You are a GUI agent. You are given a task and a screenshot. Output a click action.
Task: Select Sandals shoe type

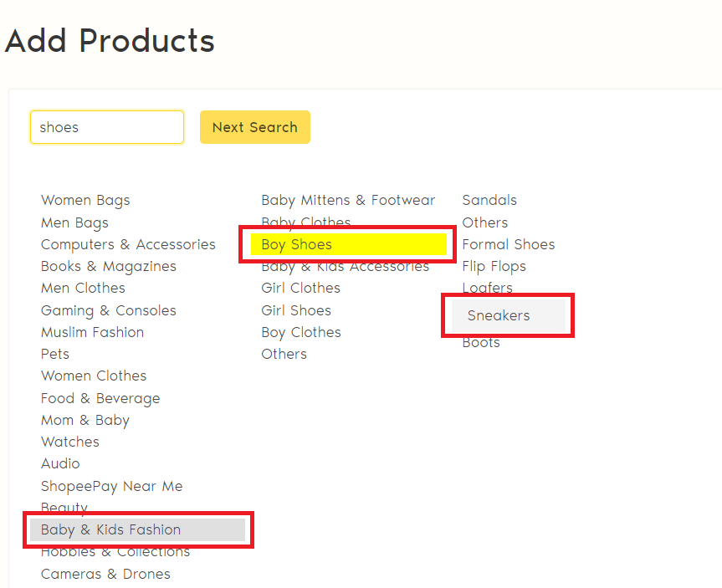[489, 200]
